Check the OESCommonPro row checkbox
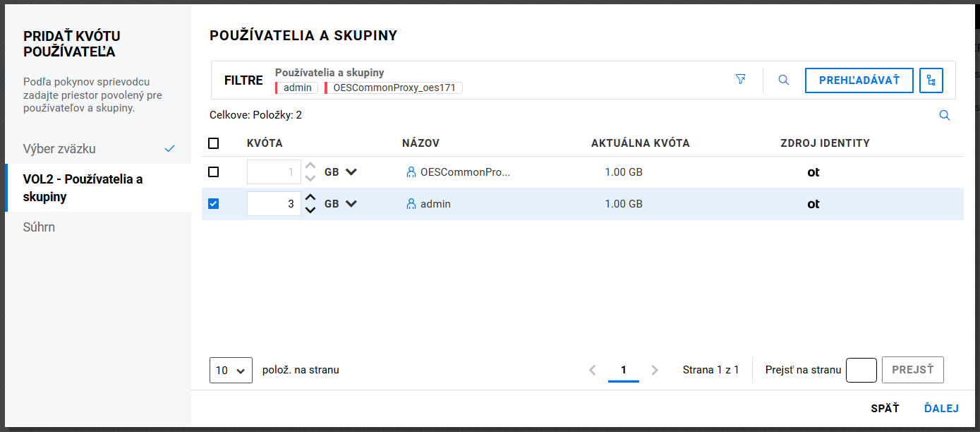The image size is (980, 432). [214, 172]
